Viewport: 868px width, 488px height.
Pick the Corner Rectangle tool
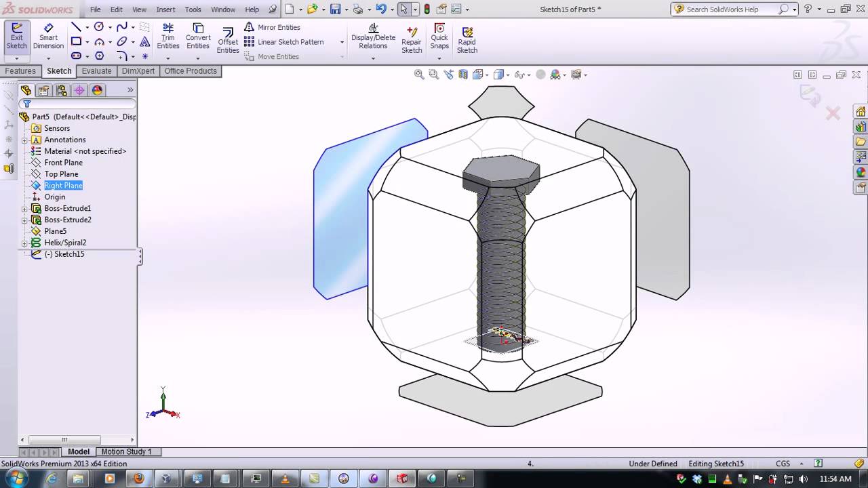point(76,41)
